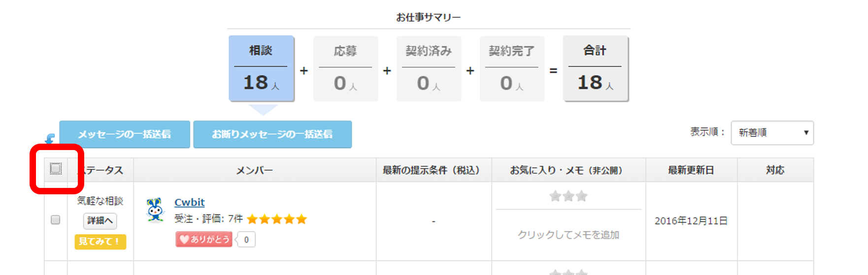868x275 pixels.
Task: Toggle the select-all checkbox in table header
Action: click(x=56, y=169)
